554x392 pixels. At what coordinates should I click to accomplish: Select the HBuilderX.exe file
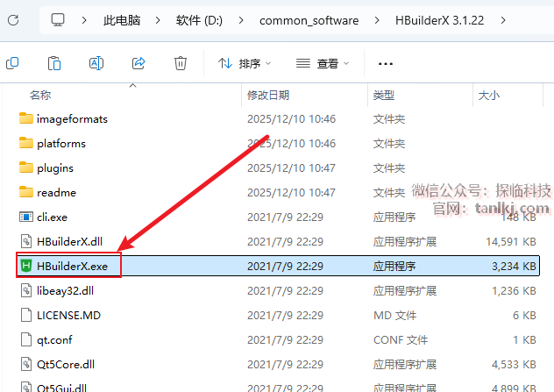(72, 267)
